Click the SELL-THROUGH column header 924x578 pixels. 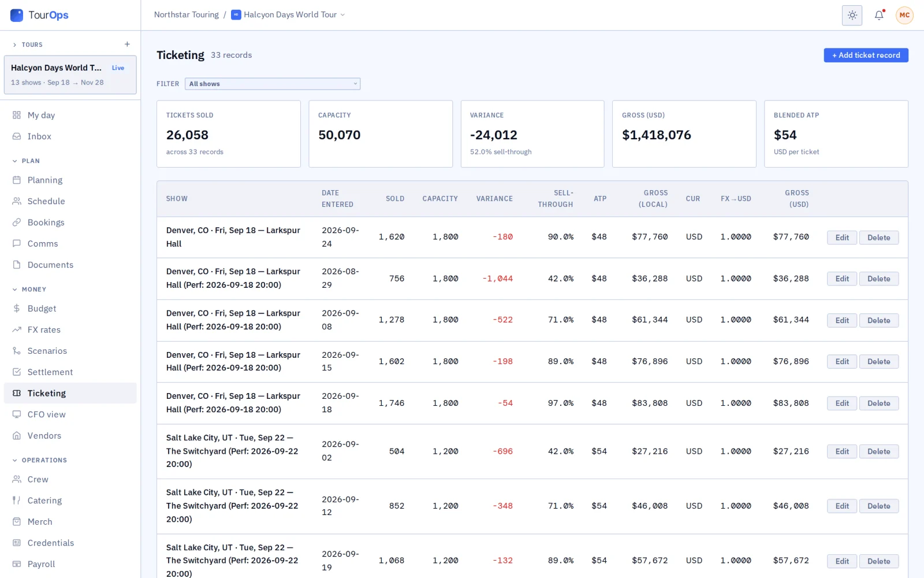(556, 199)
